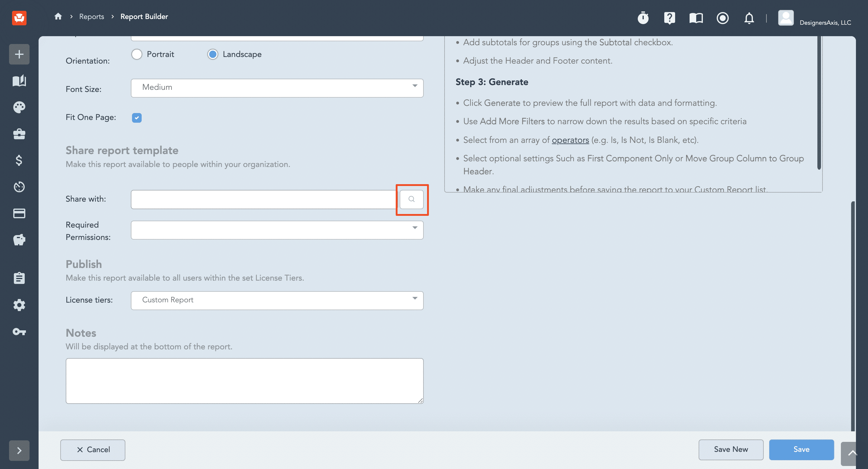
Task: Open the plus add-new sidebar icon
Action: tap(19, 54)
